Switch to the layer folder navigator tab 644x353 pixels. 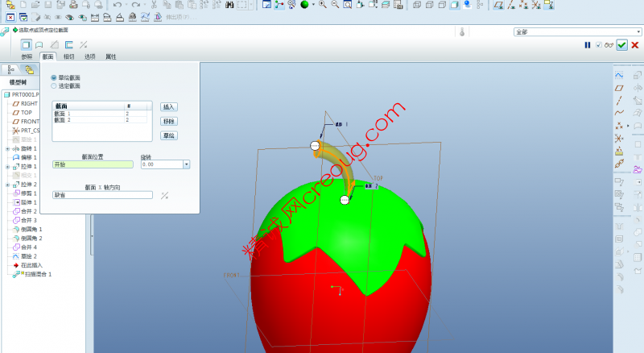point(29,69)
